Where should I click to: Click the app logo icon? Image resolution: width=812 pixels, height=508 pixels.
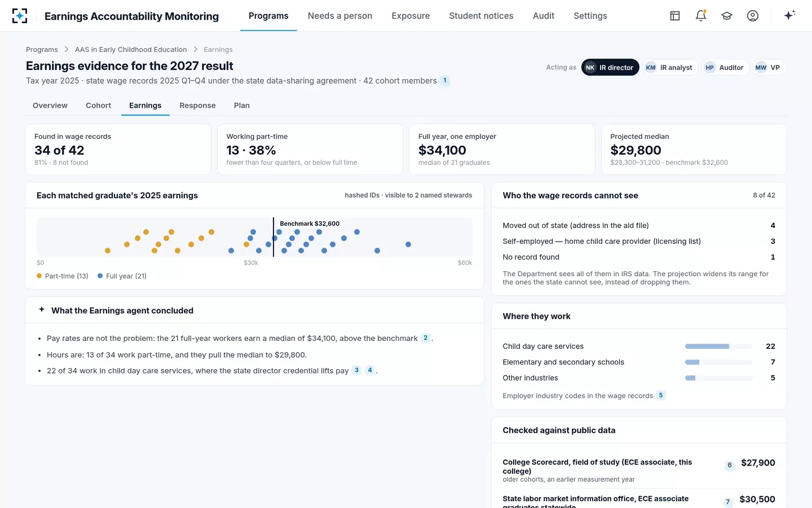(x=20, y=16)
